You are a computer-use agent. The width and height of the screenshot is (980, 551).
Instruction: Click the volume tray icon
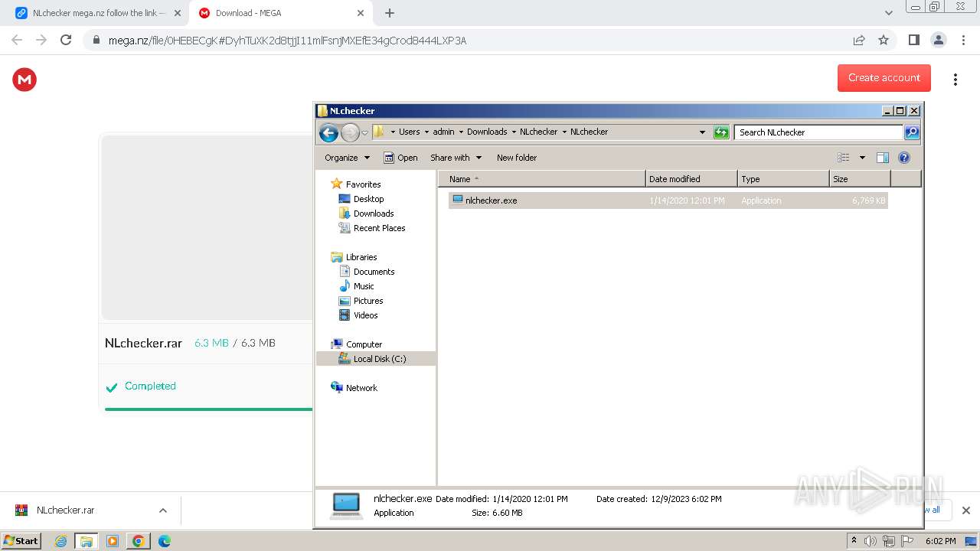[x=871, y=541]
